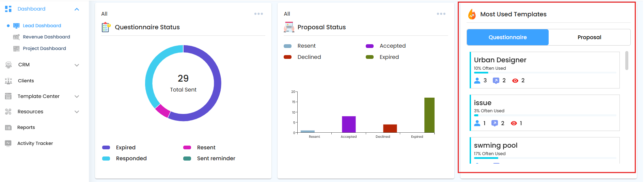Switch to the Proposal templates tab

[589, 37]
